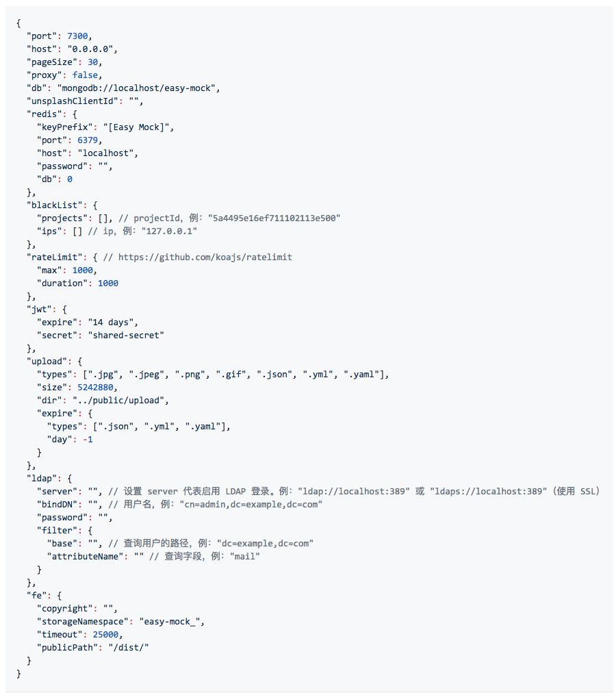Click the "keyPrefix" key

(x=65, y=127)
